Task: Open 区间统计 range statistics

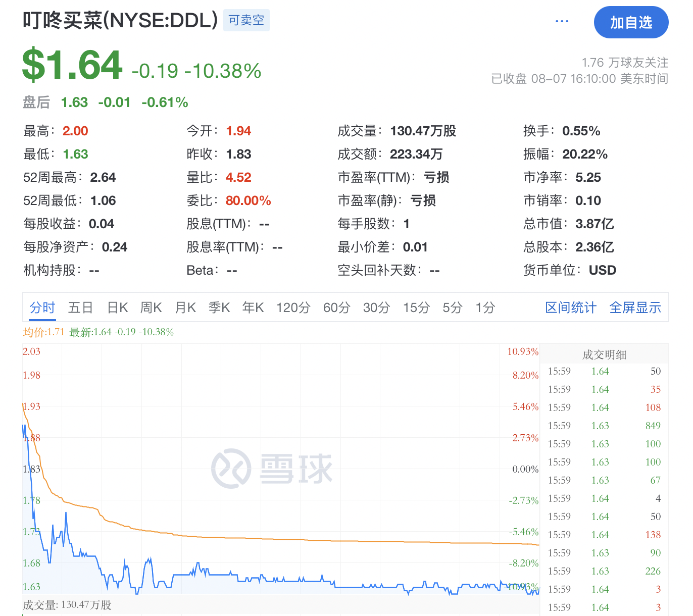Action: tap(571, 307)
